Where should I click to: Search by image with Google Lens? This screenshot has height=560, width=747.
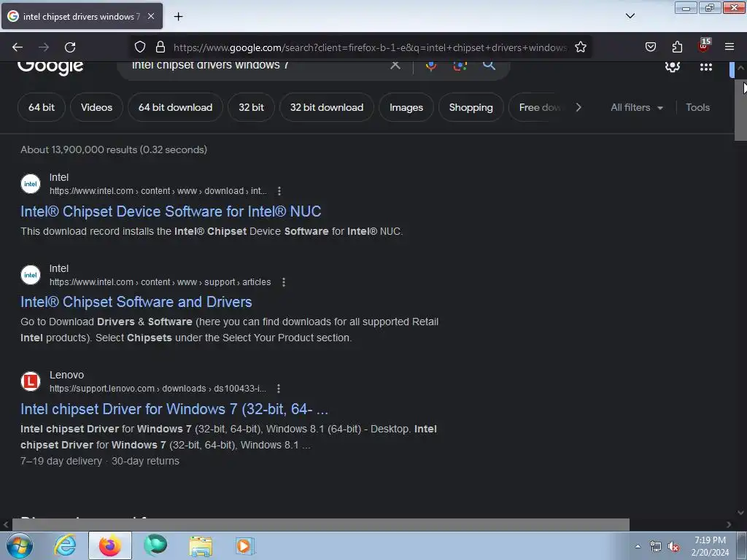pyautogui.click(x=460, y=66)
